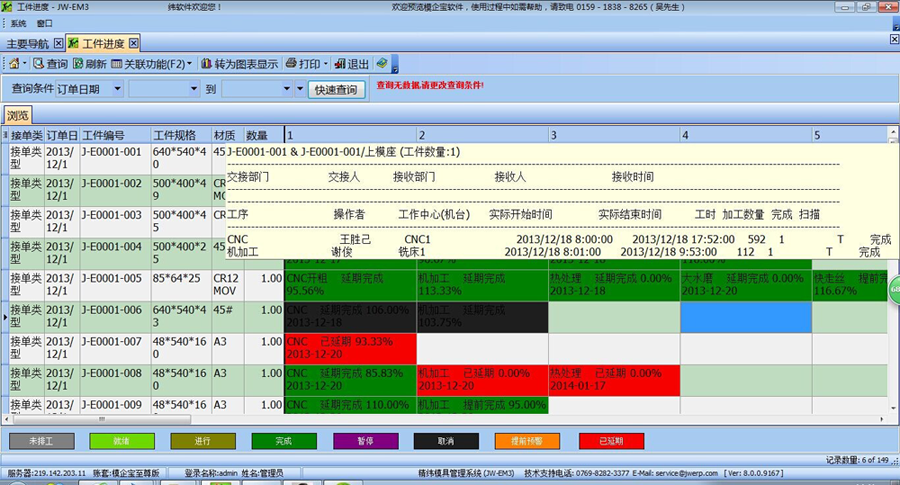
Task: Expand the 打印 dropdown arrow
Action: pyautogui.click(x=325, y=64)
